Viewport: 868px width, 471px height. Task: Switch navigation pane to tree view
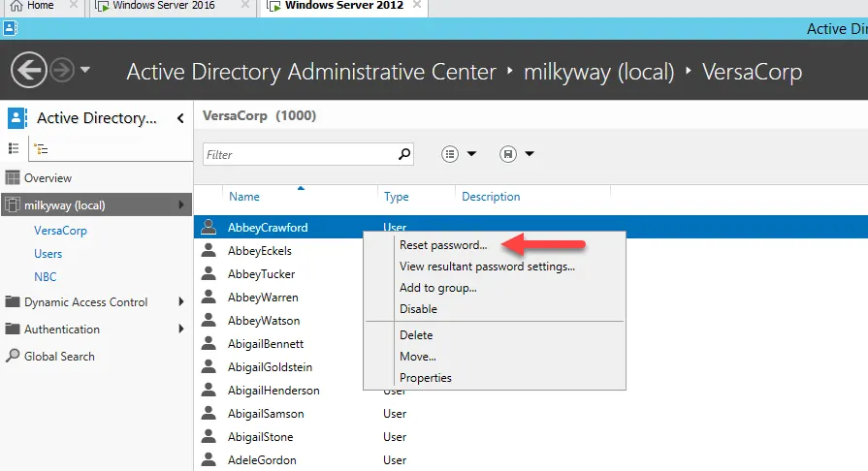[41, 149]
